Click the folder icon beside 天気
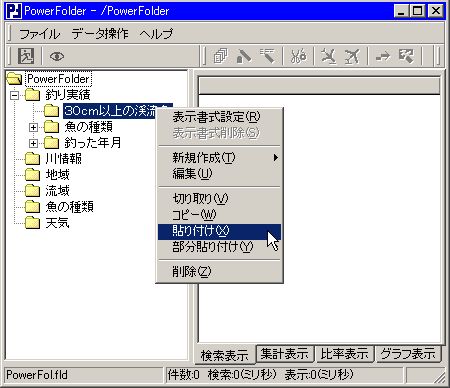The image size is (450, 388). (x=32, y=223)
